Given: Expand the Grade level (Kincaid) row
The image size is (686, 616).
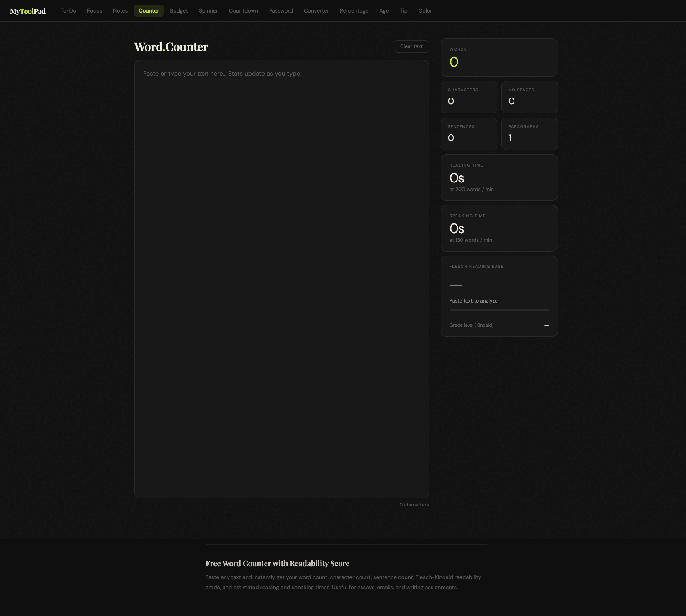Looking at the screenshot, I should pos(499,325).
